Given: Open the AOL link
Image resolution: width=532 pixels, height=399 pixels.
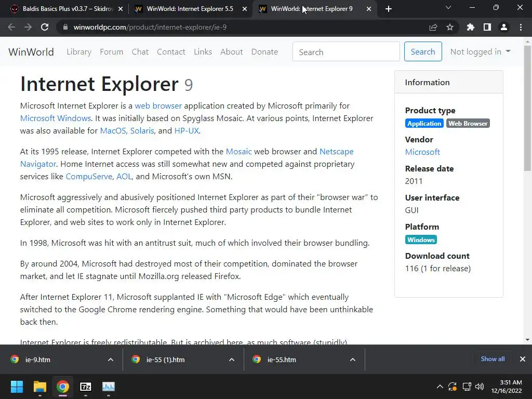Looking at the screenshot, I should [124, 177].
